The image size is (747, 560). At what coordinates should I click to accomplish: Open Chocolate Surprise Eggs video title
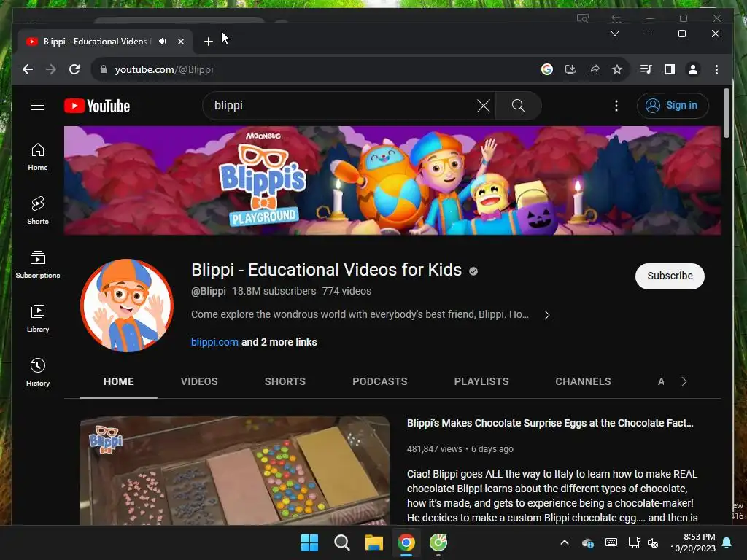[550, 423]
